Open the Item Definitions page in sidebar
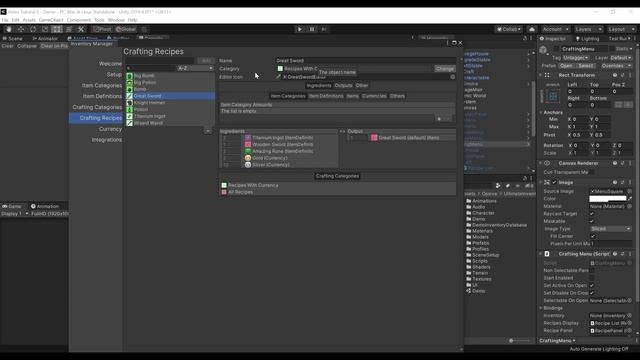This screenshot has width=640, height=360. click(x=102, y=96)
